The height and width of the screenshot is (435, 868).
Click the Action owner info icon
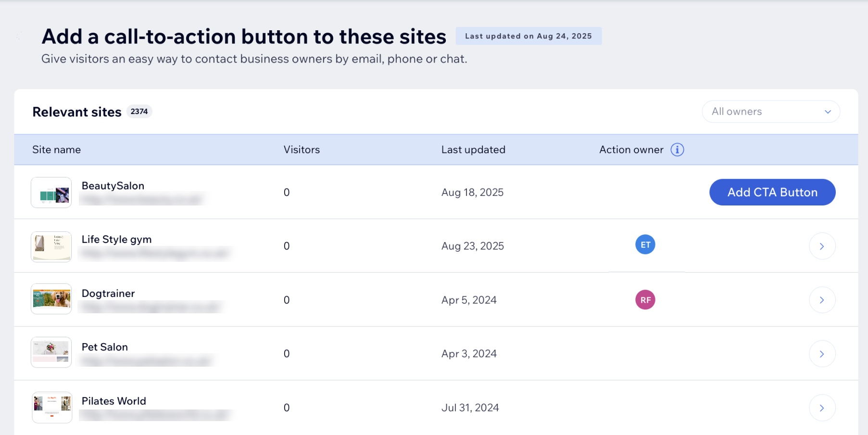pyautogui.click(x=677, y=150)
